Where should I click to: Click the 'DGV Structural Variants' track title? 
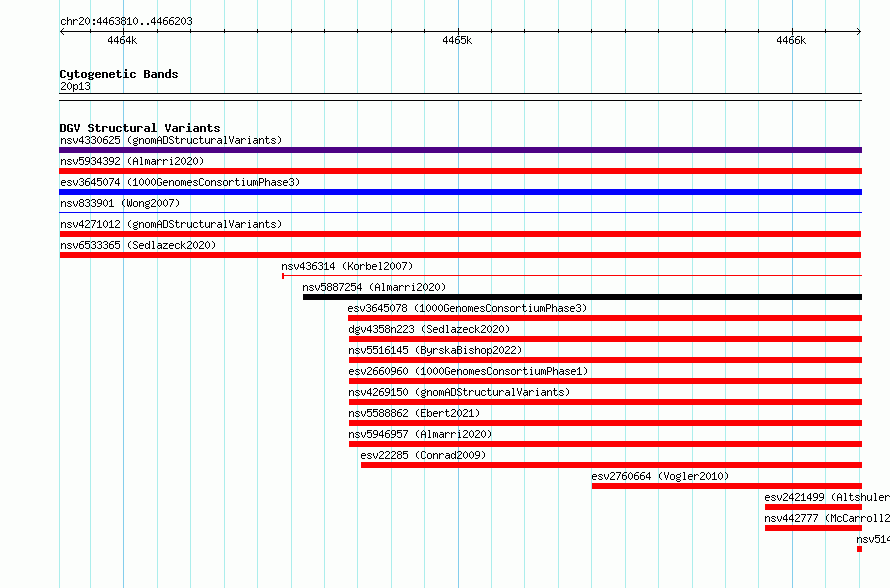coord(140,128)
